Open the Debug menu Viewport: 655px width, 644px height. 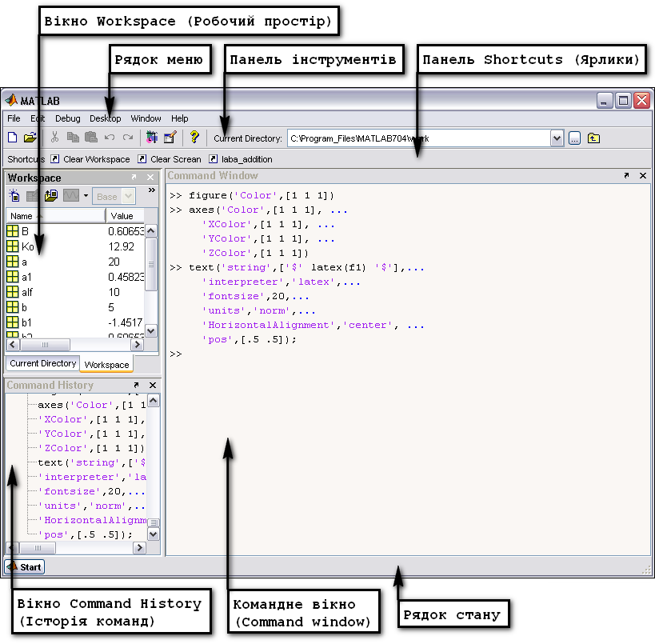pyautogui.click(x=68, y=118)
